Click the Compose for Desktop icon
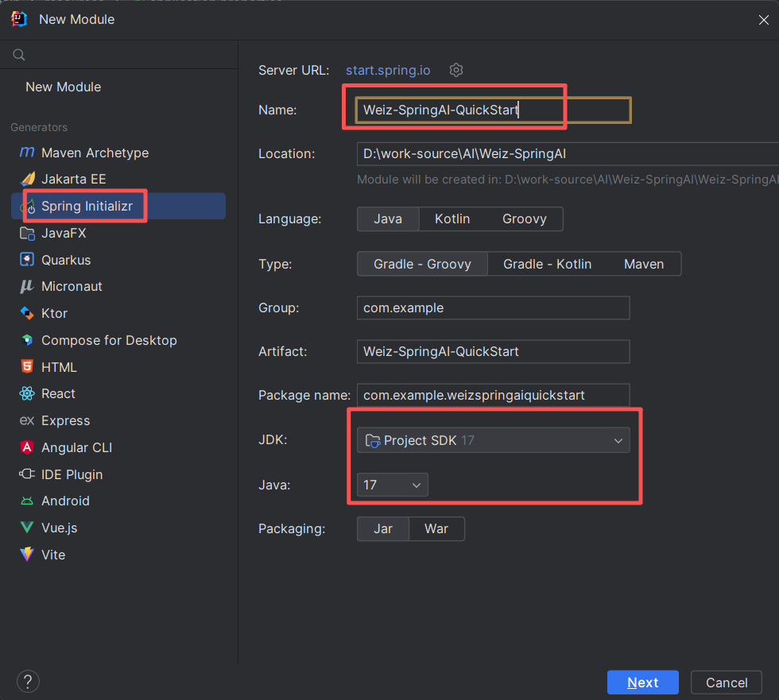779x700 pixels. click(27, 340)
